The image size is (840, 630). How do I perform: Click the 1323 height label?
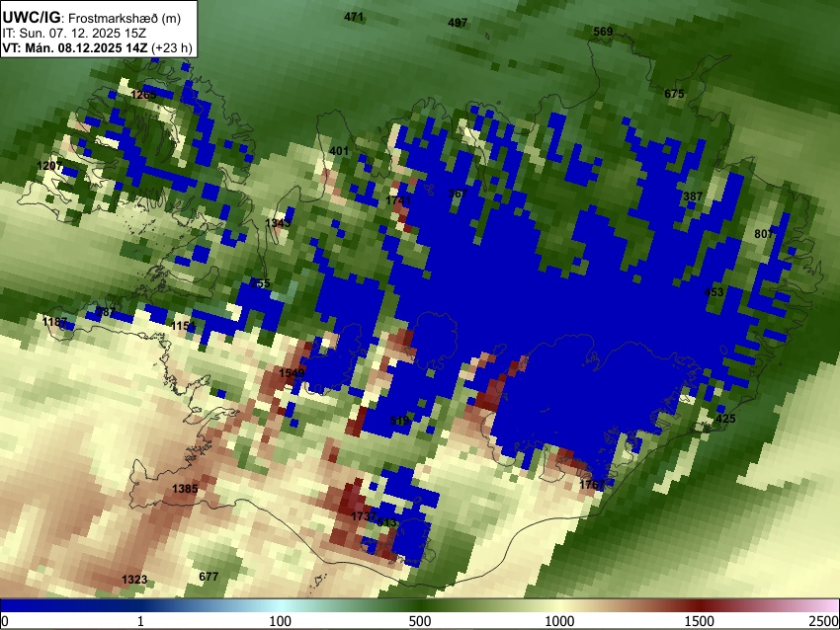coord(134,580)
